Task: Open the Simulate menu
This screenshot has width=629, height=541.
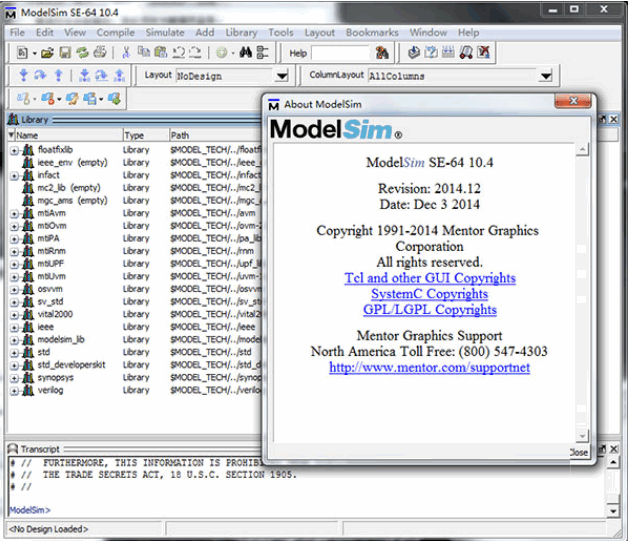Action: pyautogui.click(x=165, y=32)
